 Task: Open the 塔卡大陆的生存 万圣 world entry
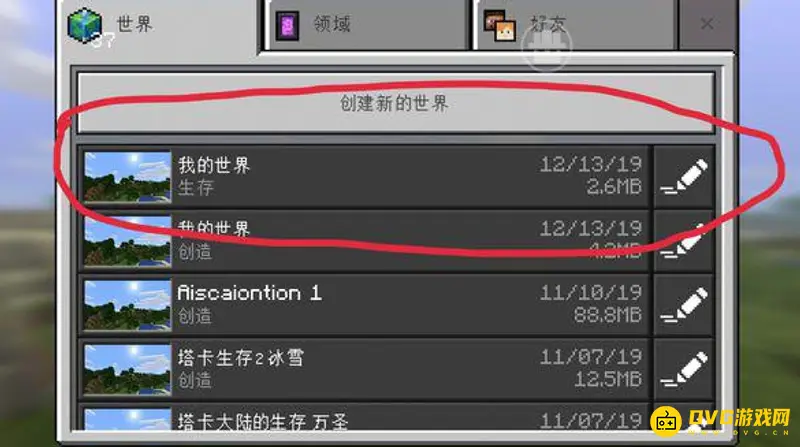click(364, 417)
